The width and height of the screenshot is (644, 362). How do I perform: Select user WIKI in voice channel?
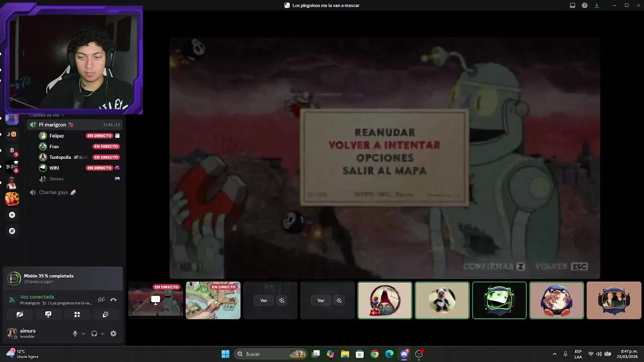pyautogui.click(x=54, y=168)
